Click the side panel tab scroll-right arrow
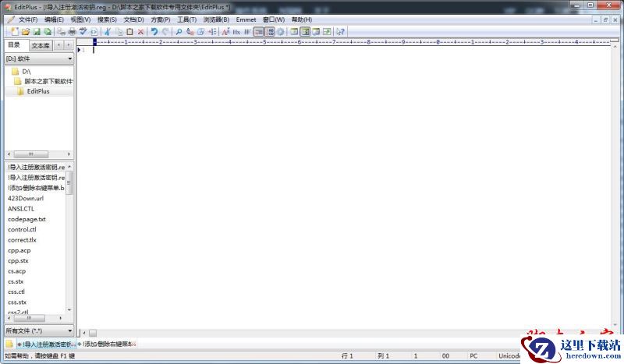Viewport: 624px width, 364px height. tap(69, 45)
